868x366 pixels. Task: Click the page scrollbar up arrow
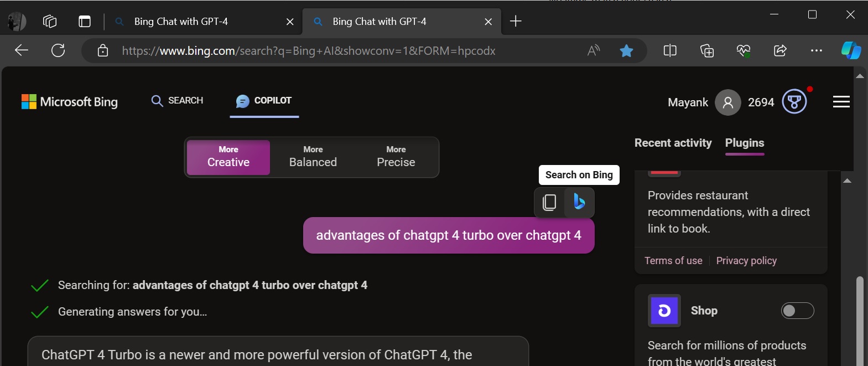[x=860, y=76]
